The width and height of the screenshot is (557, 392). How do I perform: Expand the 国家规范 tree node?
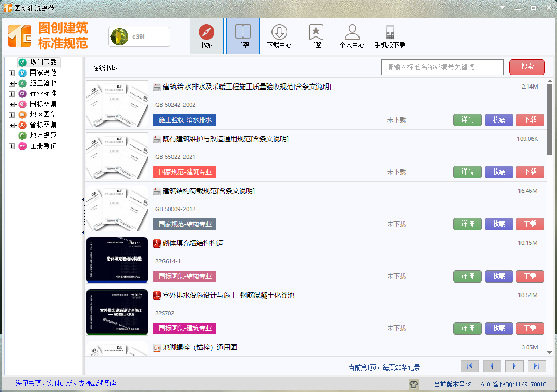point(12,73)
